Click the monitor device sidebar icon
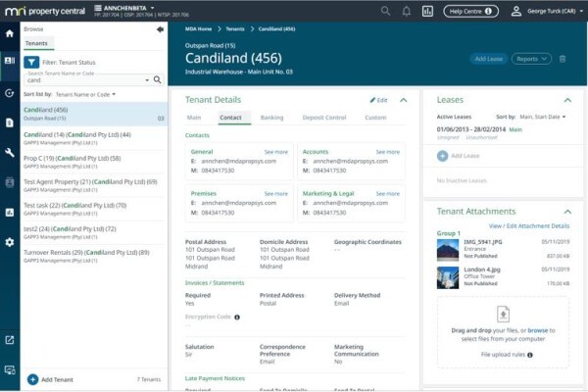The image size is (588, 392). pyautogui.click(x=10, y=370)
